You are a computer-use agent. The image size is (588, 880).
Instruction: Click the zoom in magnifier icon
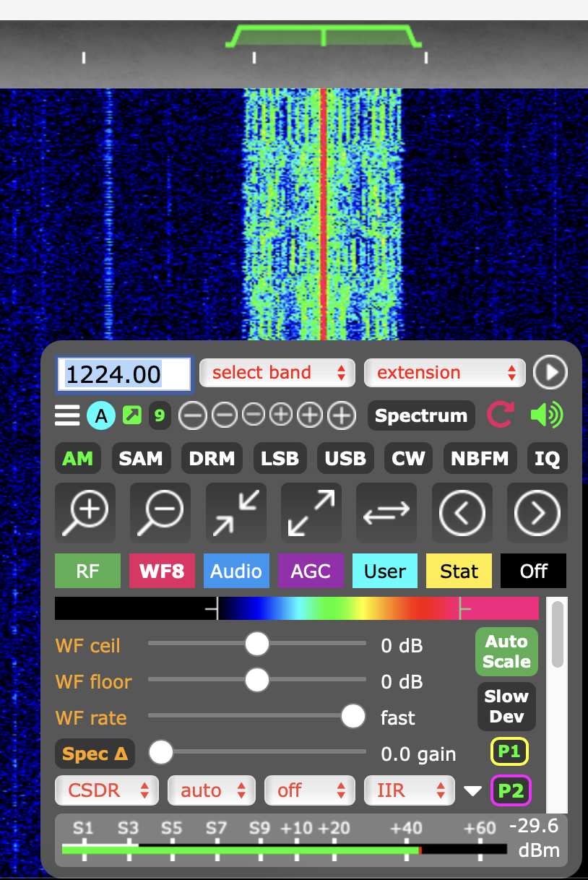(85, 512)
